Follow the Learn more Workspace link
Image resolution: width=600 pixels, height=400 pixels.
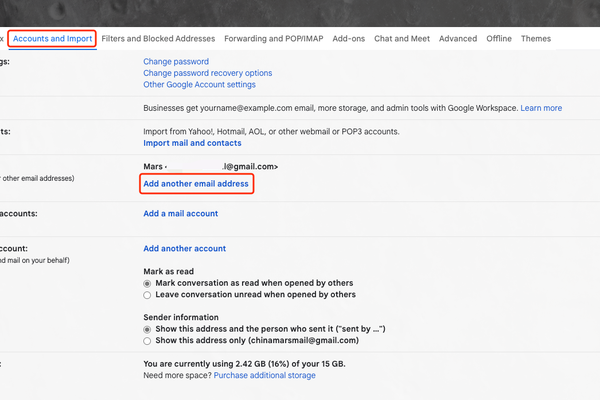[x=541, y=108]
